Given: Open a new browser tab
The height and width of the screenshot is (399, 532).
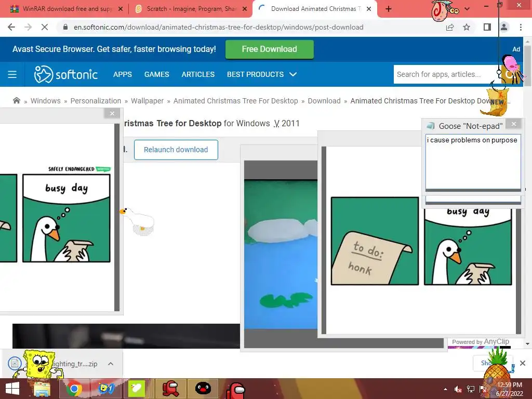Looking at the screenshot, I should [389, 9].
